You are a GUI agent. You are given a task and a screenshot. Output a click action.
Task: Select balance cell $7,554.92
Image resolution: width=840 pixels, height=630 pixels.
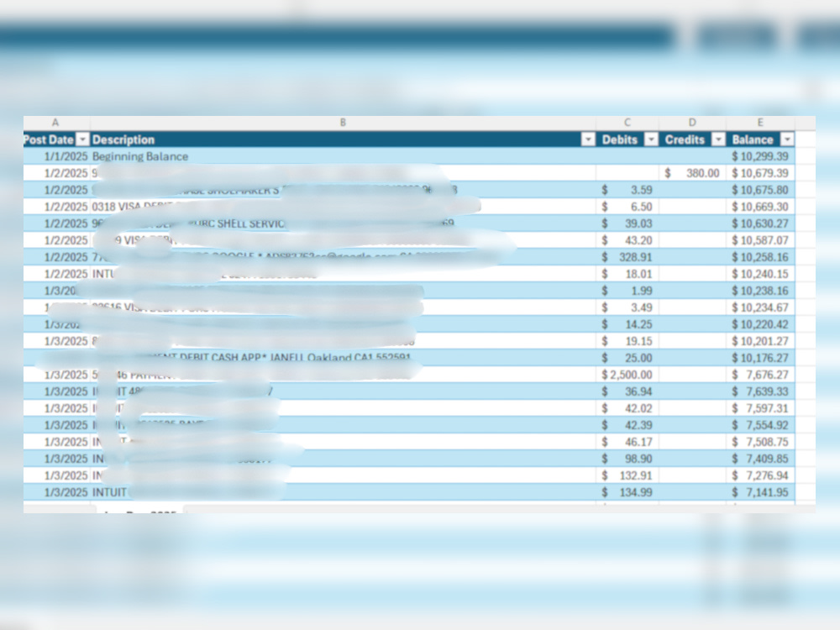click(x=761, y=425)
